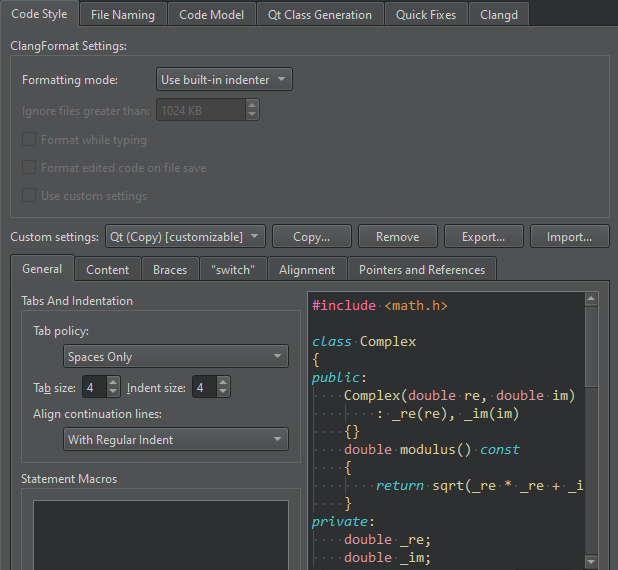
Task: Click the Import... button
Action: point(569,237)
